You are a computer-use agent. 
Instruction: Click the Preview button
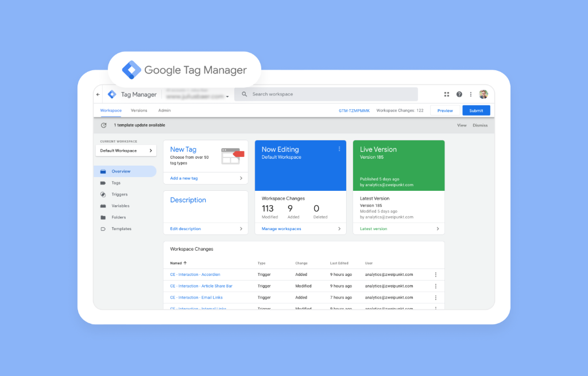point(445,110)
